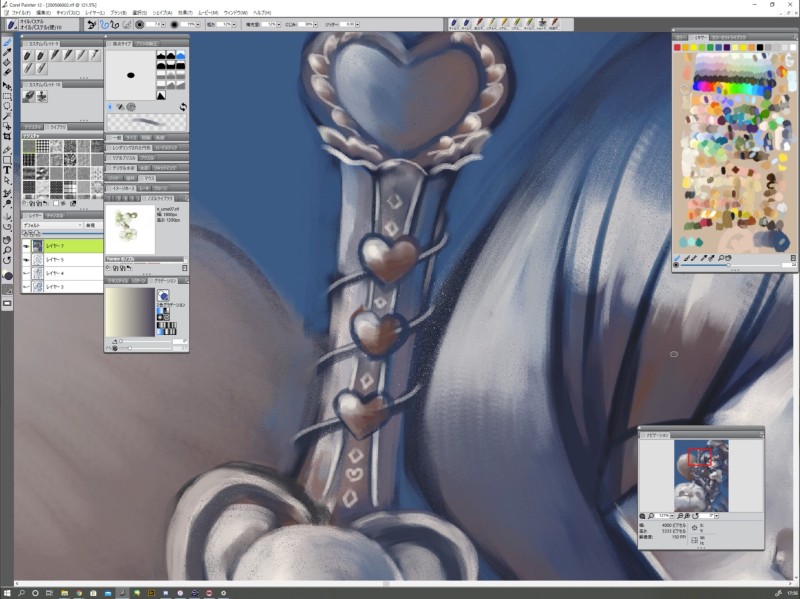800x599 pixels.
Task: Adjust the Mixer brush size slider
Action: point(731,265)
